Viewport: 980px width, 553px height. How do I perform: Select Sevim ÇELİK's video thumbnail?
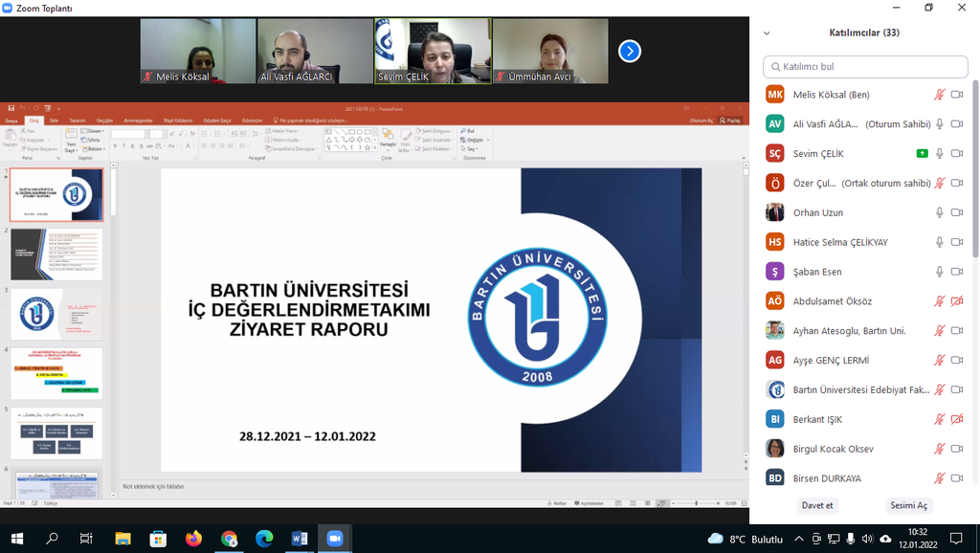tap(433, 51)
